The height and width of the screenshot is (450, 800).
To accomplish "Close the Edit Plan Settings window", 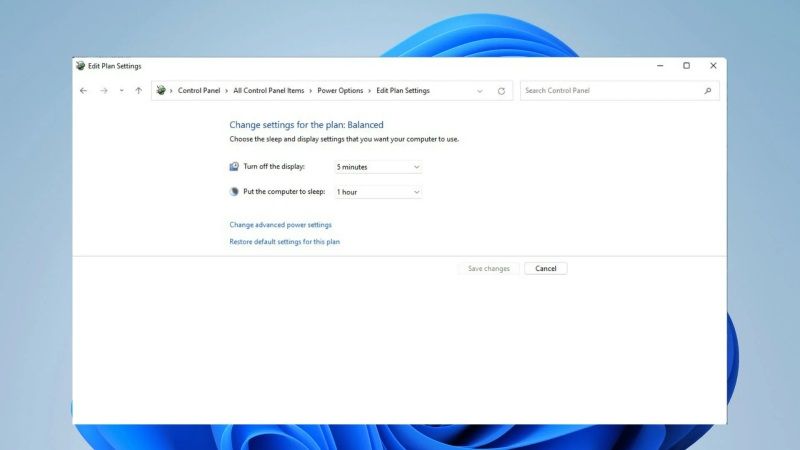I will pos(713,66).
